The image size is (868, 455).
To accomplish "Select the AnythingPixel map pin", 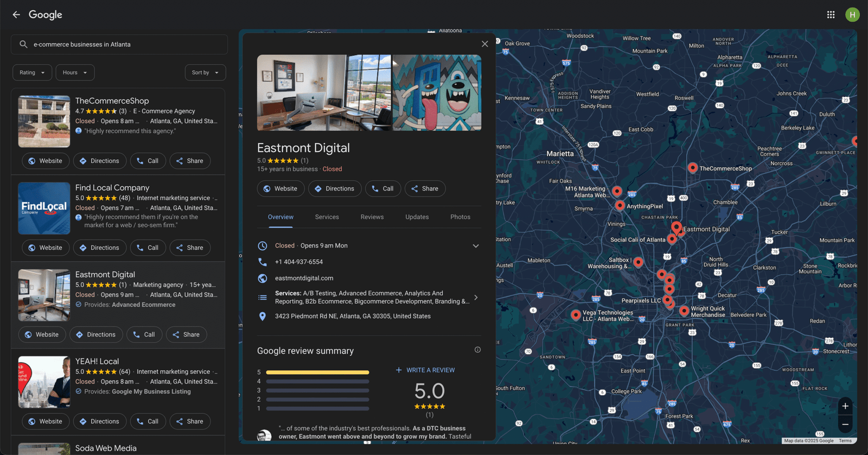I will (620, 205).
